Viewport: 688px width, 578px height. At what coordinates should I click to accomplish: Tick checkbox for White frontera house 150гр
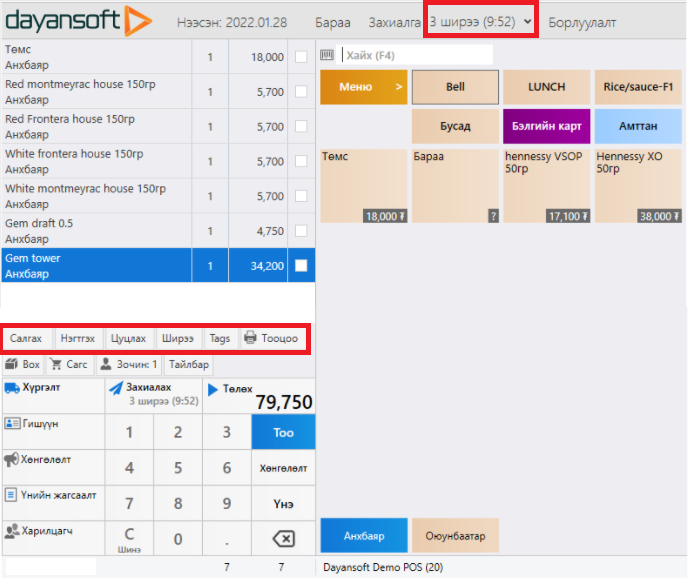point(301,161)
